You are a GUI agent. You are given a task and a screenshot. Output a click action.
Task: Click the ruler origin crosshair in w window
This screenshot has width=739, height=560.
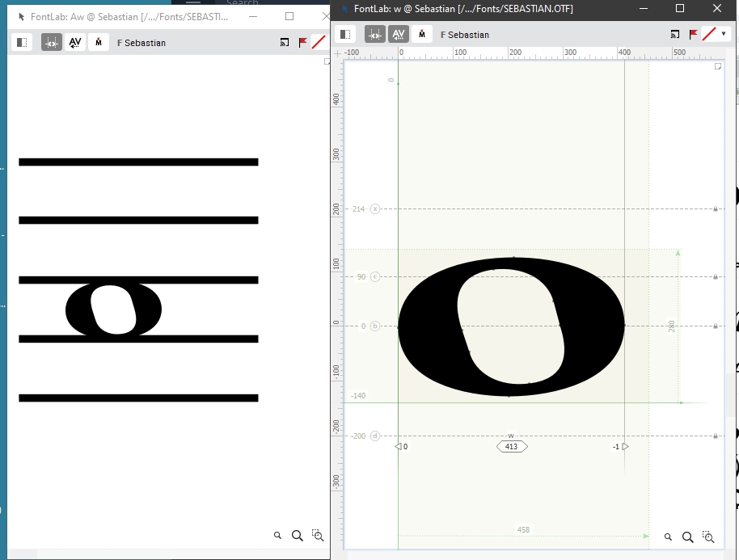click(337, 53)
